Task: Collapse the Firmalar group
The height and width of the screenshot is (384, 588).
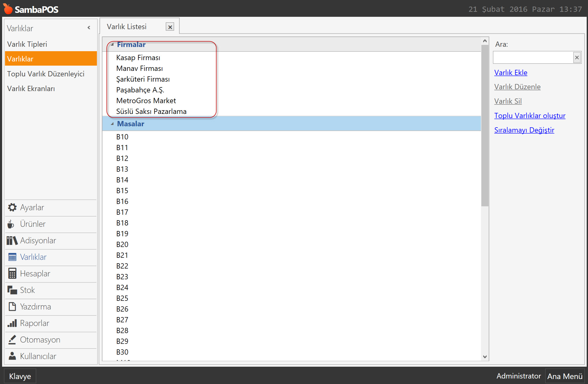Action: 112,45
